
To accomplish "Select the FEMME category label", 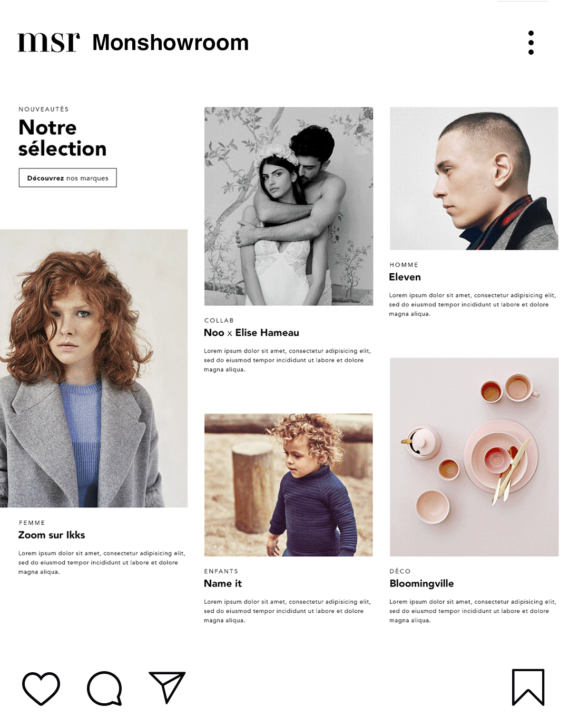I will (32, 523).
